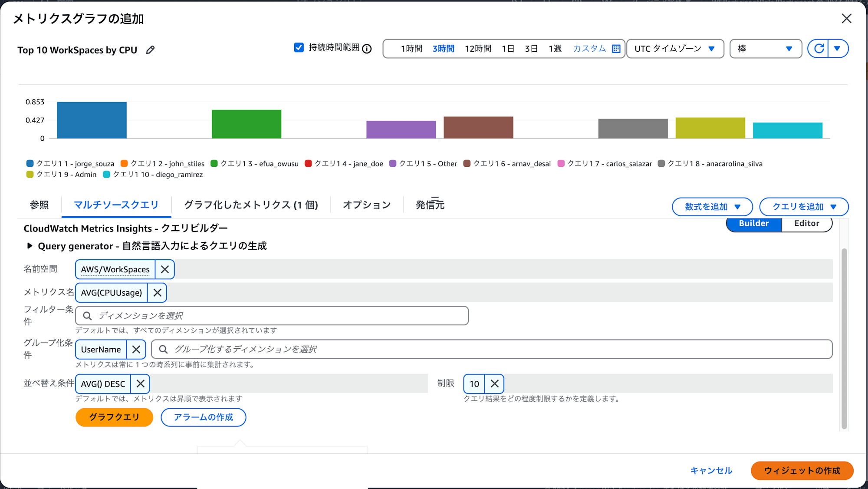Open グラフ化したメトリクス (1 個) tab
Image resolution: width=868 pixels, height=489 pixels.
pyautogui.click(x=251, y=205)
